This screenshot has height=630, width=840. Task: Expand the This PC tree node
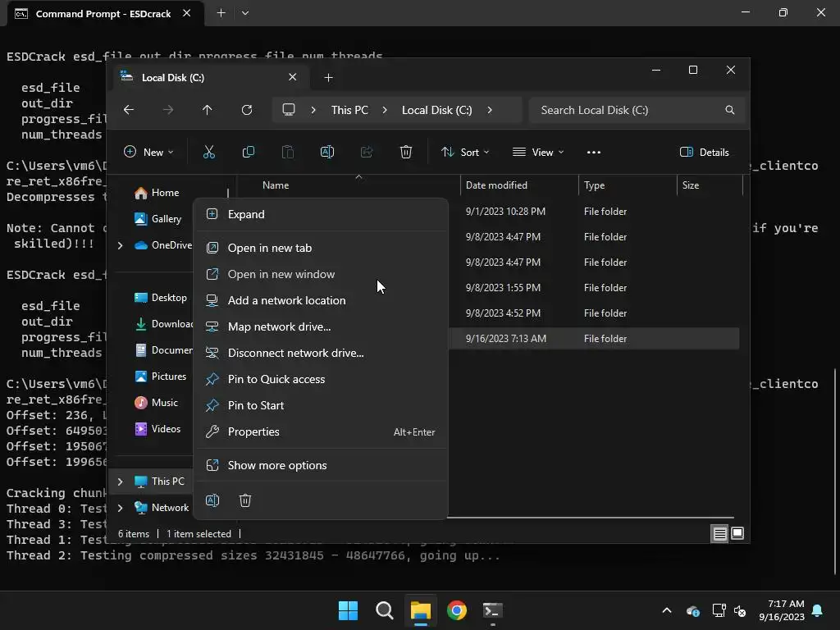pos(120,482)
